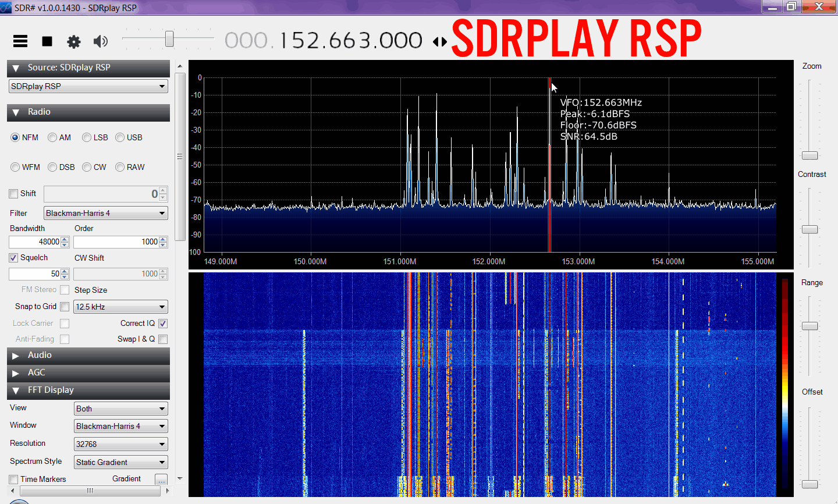Open the Resolution dropdown
This screenshot has width=838, height=504.
point(120,444)
